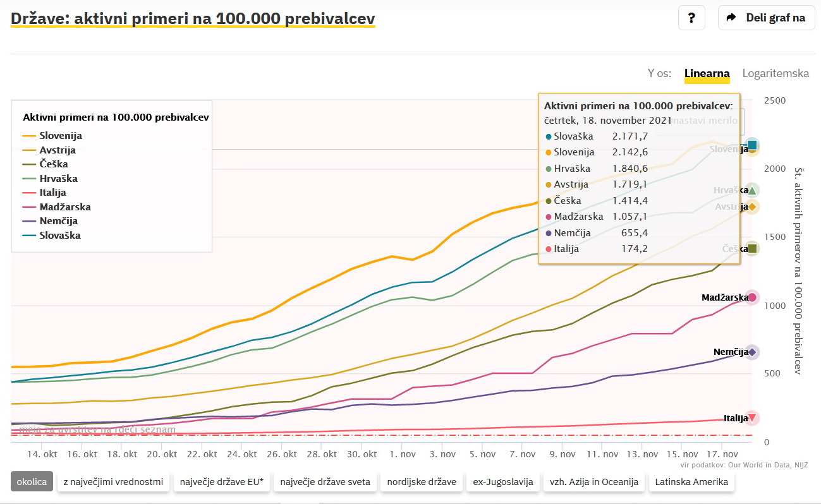The image size is (821, 504).
Task: Open the question mark help button
Action: click(x=691, y=18)
